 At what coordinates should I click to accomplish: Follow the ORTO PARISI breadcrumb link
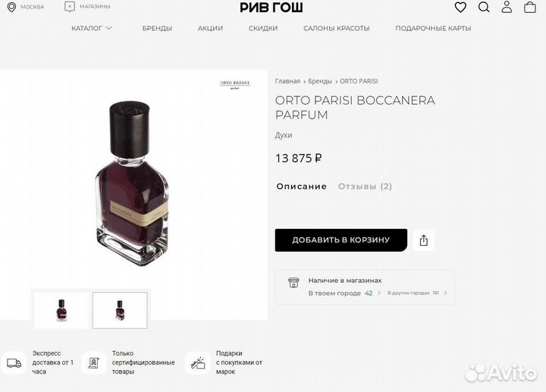(x=359, y=81)
